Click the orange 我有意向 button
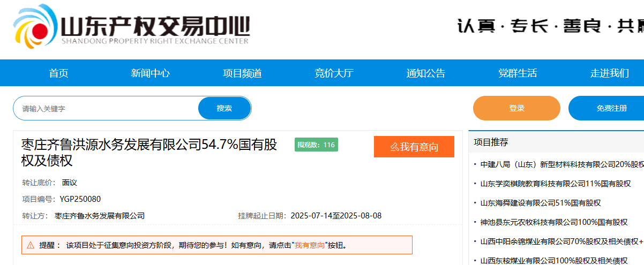The image size is (644, 265). [414, 147]
